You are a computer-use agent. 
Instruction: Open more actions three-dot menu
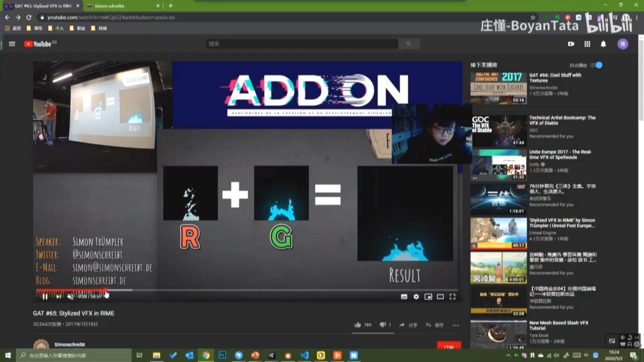tap(455, 325)
